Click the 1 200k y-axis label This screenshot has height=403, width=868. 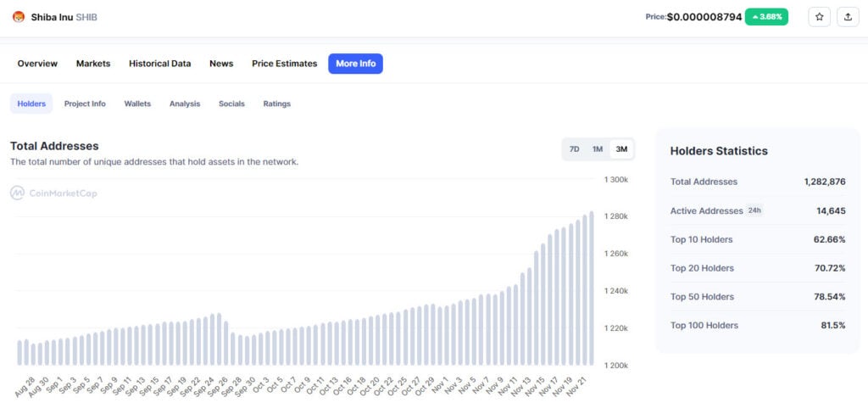pos(615,366)
